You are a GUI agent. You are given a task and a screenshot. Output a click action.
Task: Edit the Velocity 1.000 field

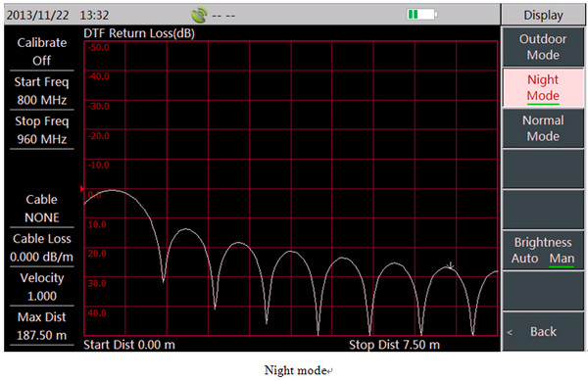(41, 287)
